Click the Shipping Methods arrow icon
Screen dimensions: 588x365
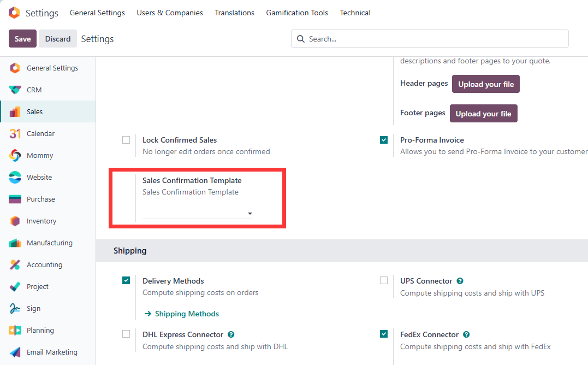point(148,314)
